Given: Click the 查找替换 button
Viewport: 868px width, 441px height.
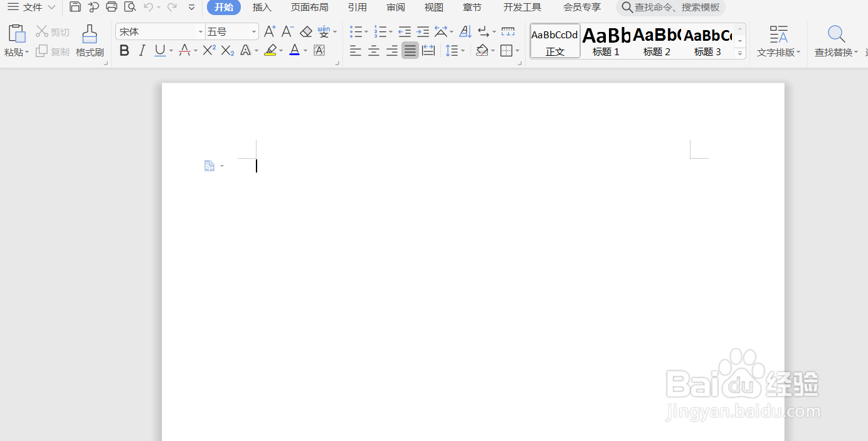Looking at the screenshot, I should point(837,41).
